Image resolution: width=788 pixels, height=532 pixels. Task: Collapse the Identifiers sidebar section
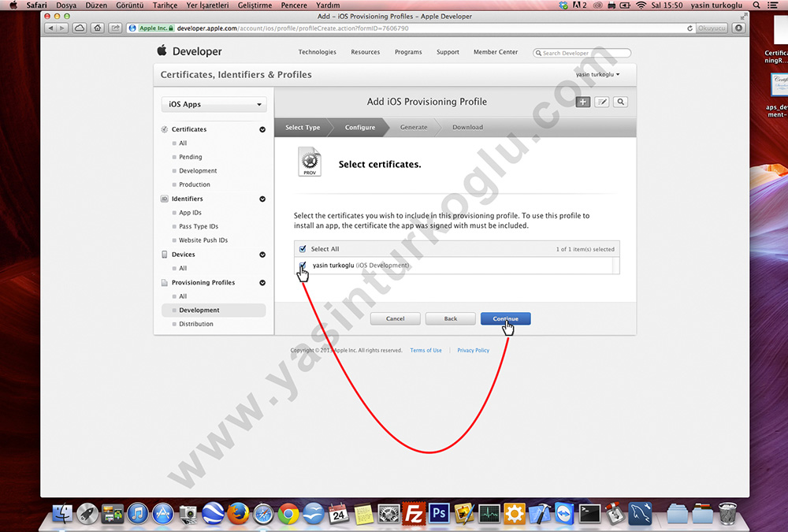click(262, 199)
